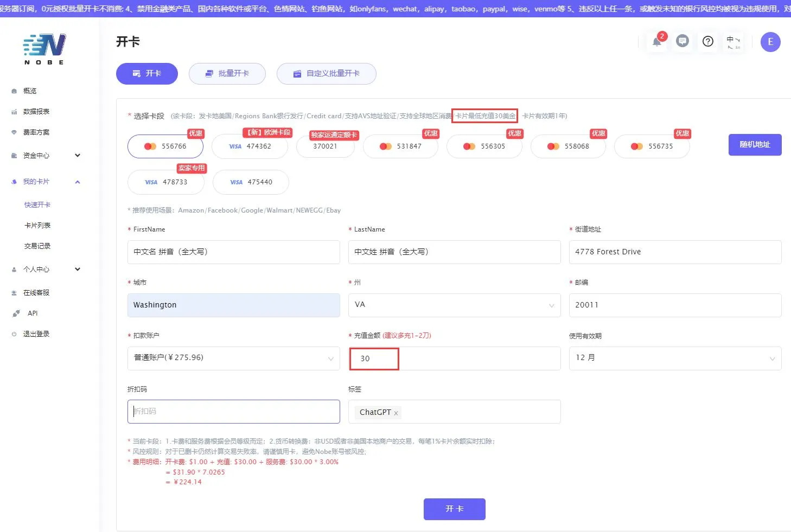The height and width of the screenshot is (532, 791).
Task: Open the chat message icon
Action: pyautogui.click(x=682, y=41)
